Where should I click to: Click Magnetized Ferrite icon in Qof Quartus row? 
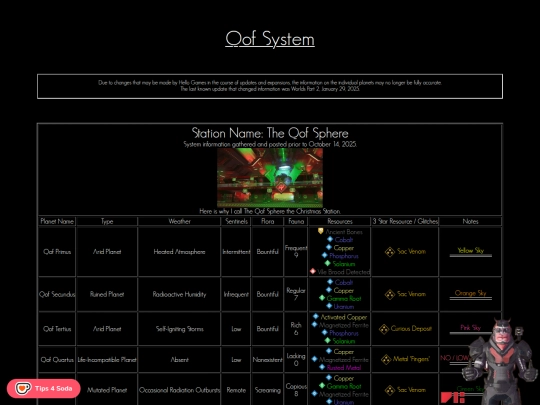pos(314,359)
